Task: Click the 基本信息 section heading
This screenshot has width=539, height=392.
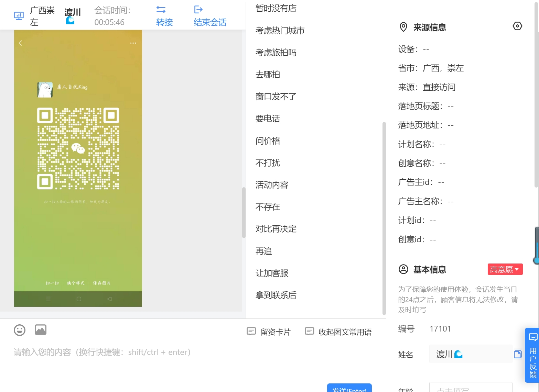Action: click(x=430, y=270)
